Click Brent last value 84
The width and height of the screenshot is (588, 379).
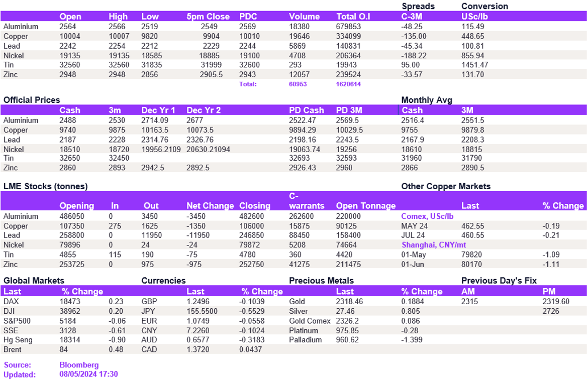(x=63, y=349)
